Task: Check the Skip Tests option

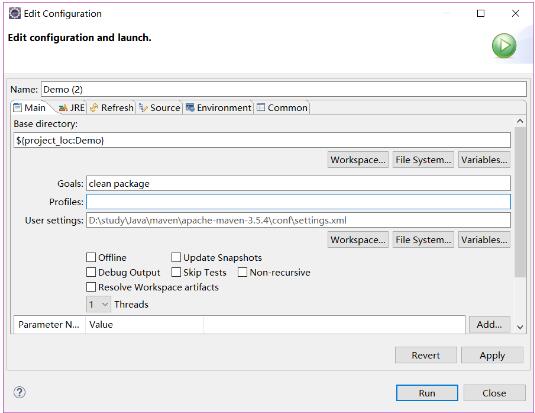Action: 176,272
